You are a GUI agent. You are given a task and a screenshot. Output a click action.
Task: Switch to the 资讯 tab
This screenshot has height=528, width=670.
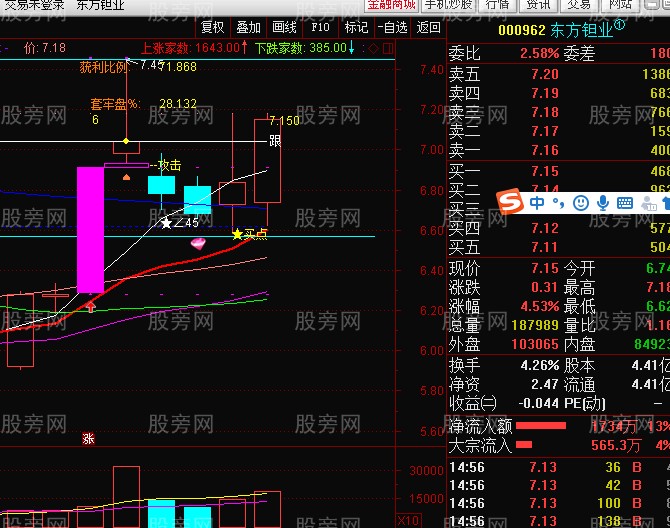coord(538,5)
